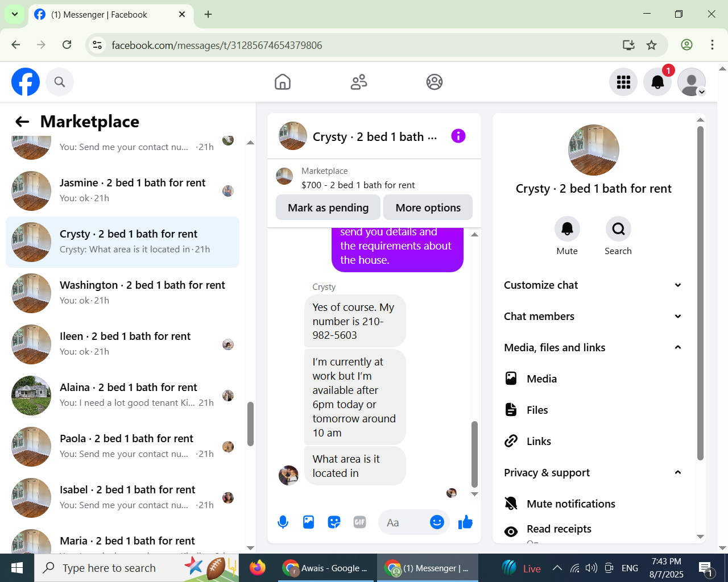Click More options button
This screenshot has height=582, width=728.
[x=428, y=207]
